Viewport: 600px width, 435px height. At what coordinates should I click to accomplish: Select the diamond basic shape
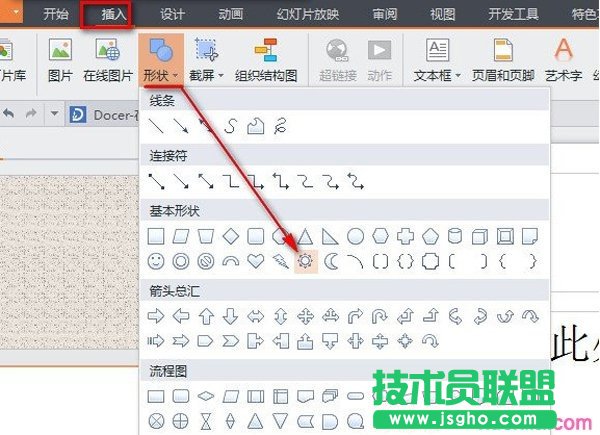tap(231, 236)
